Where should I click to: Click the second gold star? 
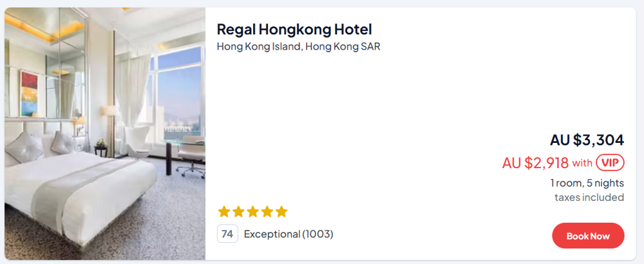tap(238, 212)
